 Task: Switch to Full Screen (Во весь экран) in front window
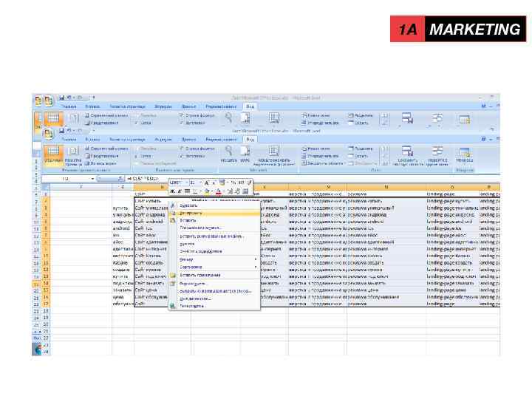[100, 163]
